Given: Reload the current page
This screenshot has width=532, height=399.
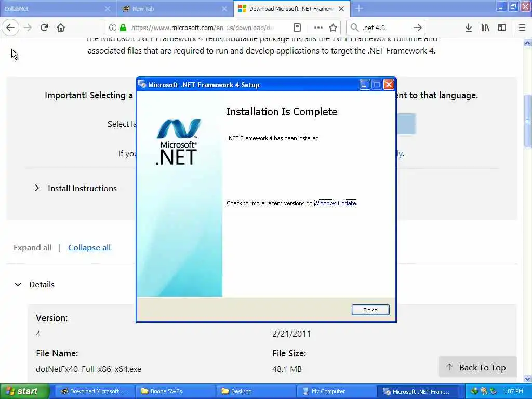Looking at the screenshot, I should pyautogui.click(x=44, y=28).
